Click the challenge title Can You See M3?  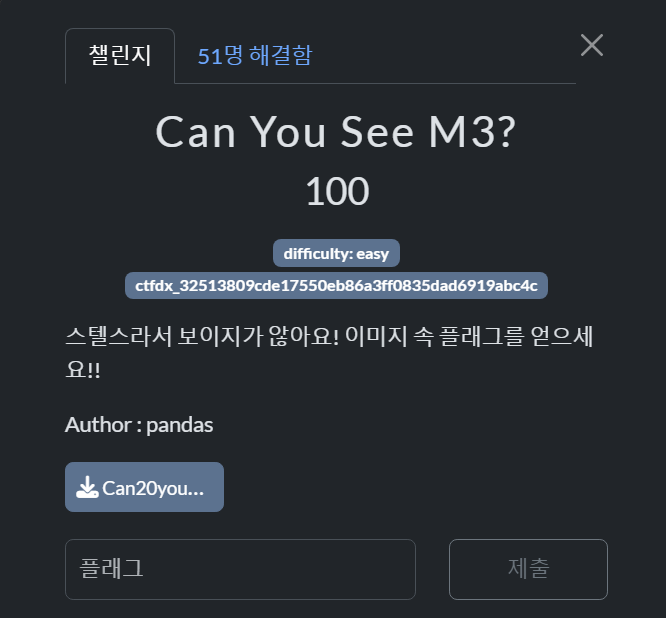[336, 133]
